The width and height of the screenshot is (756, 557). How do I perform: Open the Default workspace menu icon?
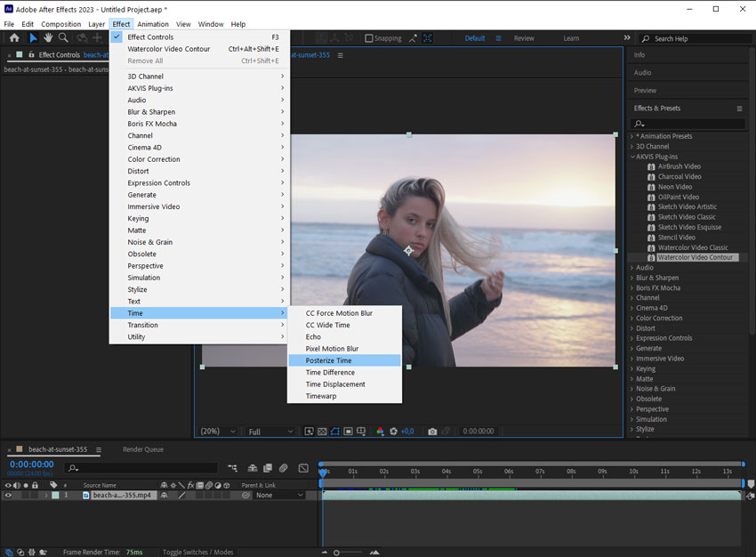tap(499, 38)
